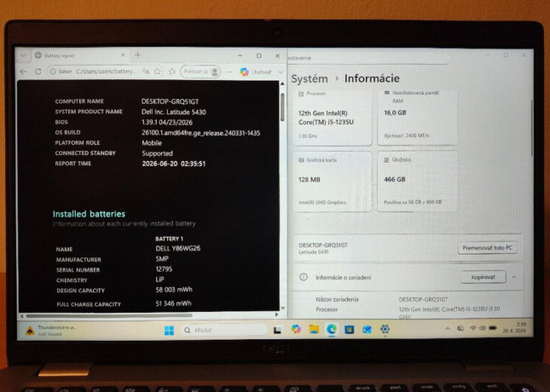This screenshot has height=392, width=550.
Task: Select BIOS version 1.39.1 04/23/2026
Action: tap(167, 123)
